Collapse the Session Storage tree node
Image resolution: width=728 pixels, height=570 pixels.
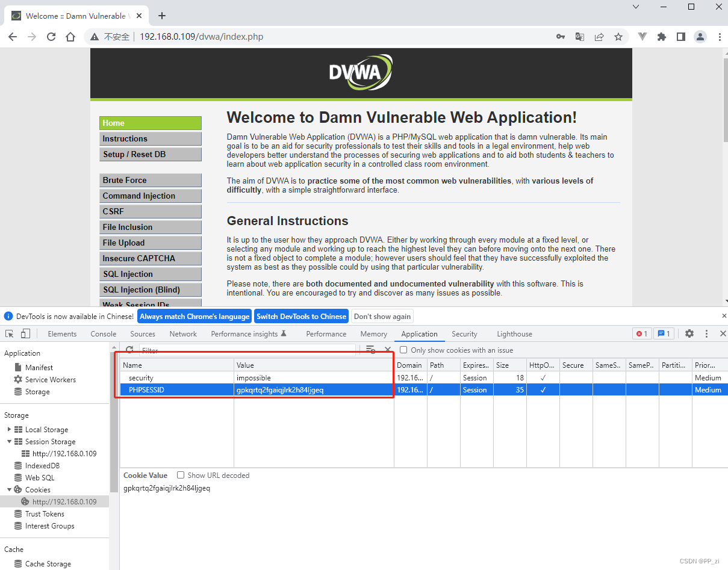(x=9, y=442)
